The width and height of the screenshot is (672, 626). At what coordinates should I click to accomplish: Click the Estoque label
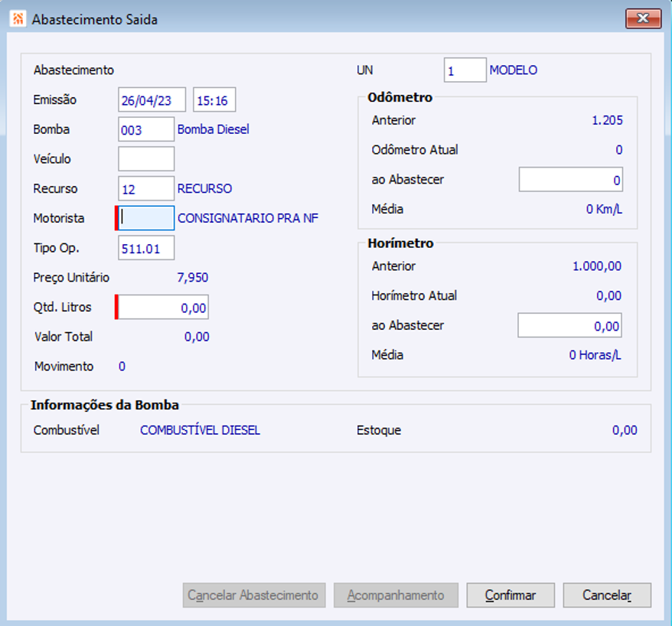click(379, 430)
